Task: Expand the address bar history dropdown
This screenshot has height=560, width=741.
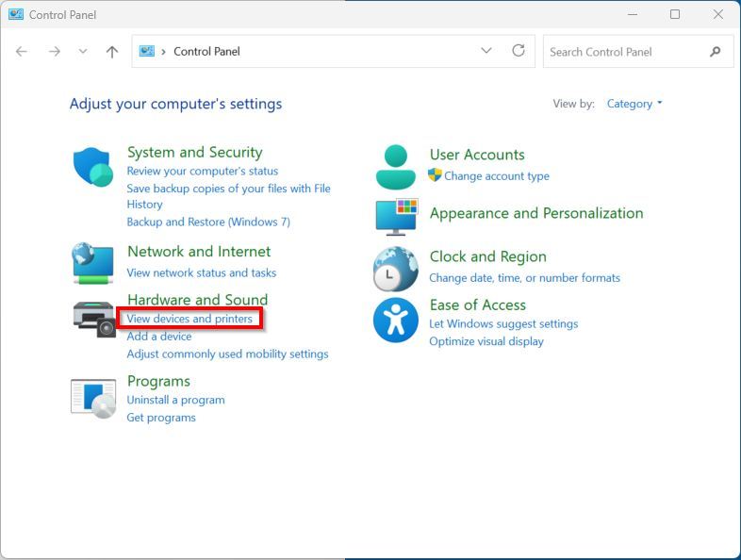Action: click(486, 51)
